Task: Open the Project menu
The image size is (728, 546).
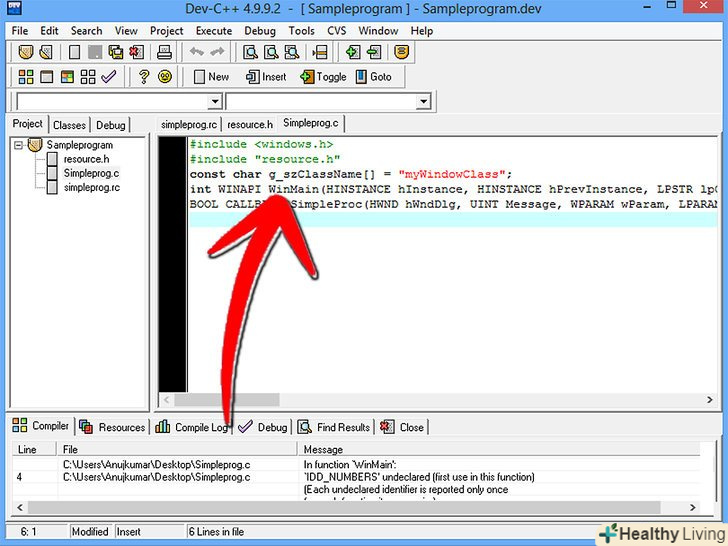Action: pos(167,31)
